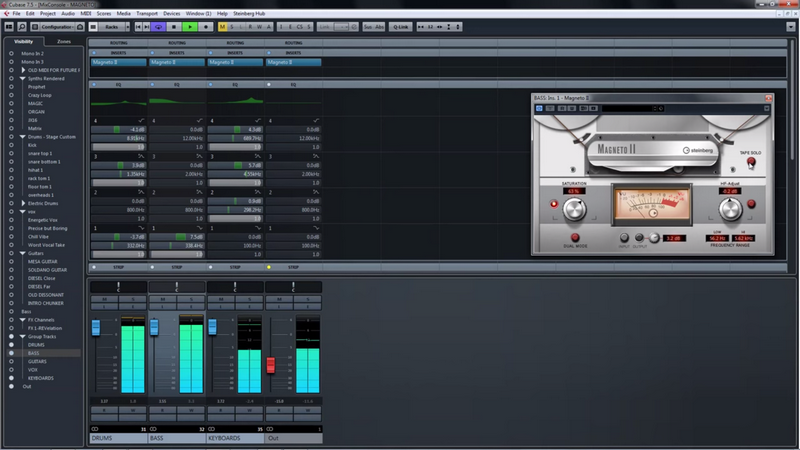Open the Configurations dropdown

click(57, 27)
